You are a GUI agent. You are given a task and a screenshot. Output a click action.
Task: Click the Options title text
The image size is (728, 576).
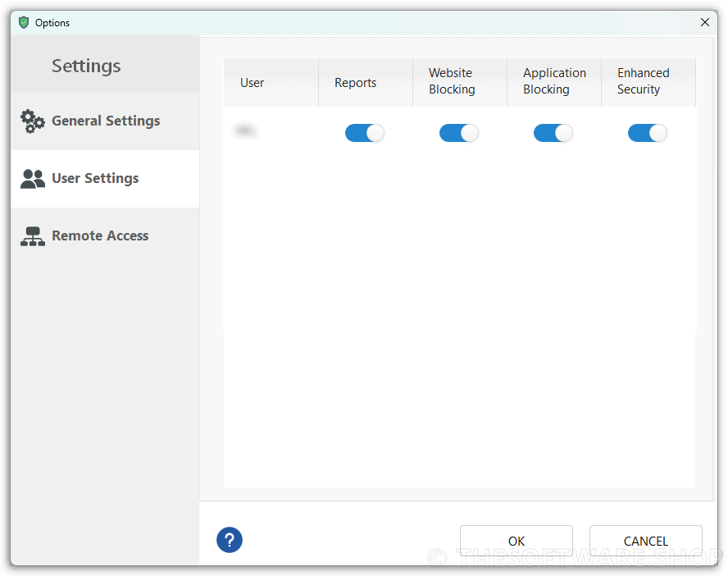52,23
